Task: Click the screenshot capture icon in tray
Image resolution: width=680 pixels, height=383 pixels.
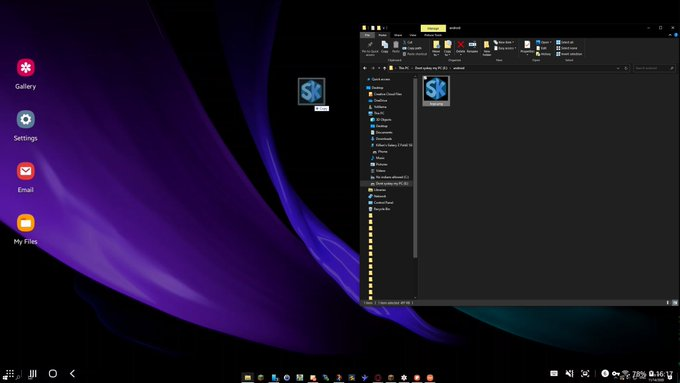Action: (585, 373)
